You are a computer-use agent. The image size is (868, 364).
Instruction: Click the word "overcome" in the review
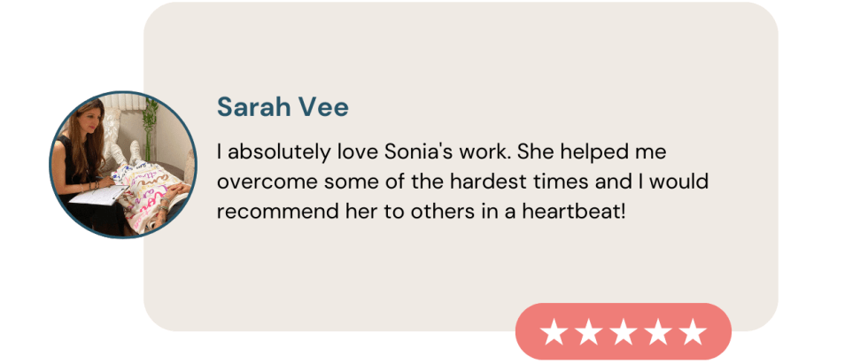point(257,182)
